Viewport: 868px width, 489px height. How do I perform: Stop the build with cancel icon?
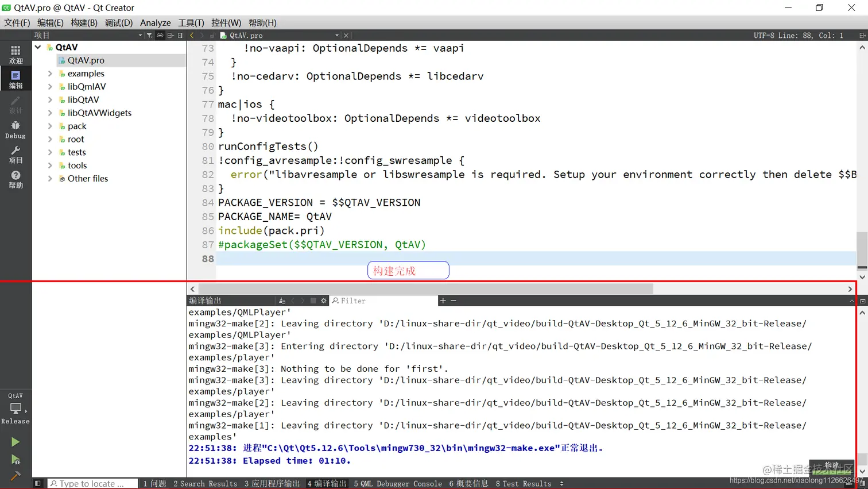(x=313, y=301)
